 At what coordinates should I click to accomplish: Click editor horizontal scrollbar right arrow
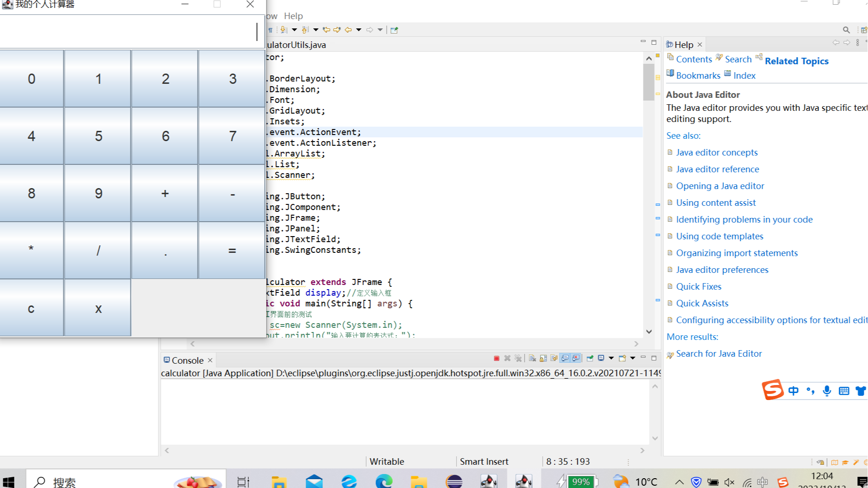click(636, 344)
